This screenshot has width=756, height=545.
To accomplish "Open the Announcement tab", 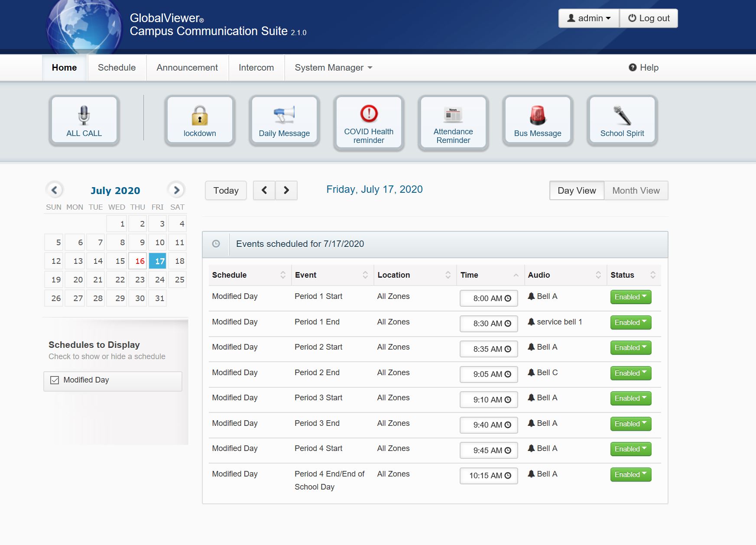I will [x=187, y=68].
